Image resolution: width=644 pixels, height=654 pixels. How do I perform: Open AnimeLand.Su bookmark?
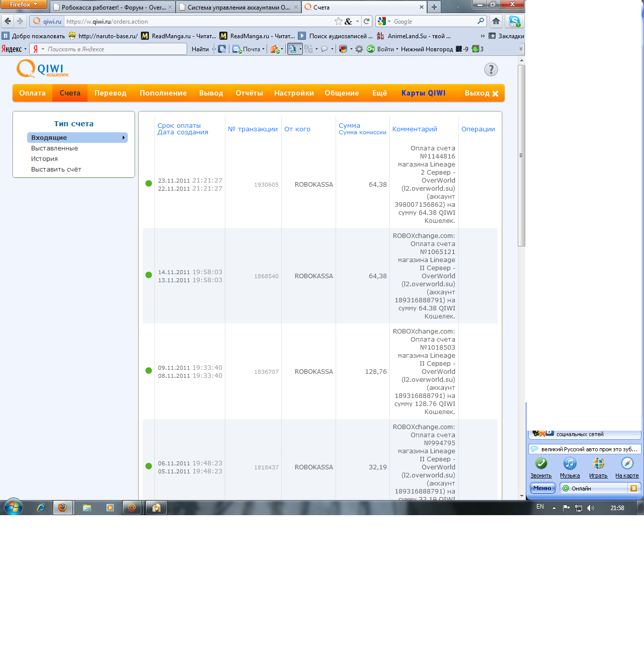(x=414, y=36)
